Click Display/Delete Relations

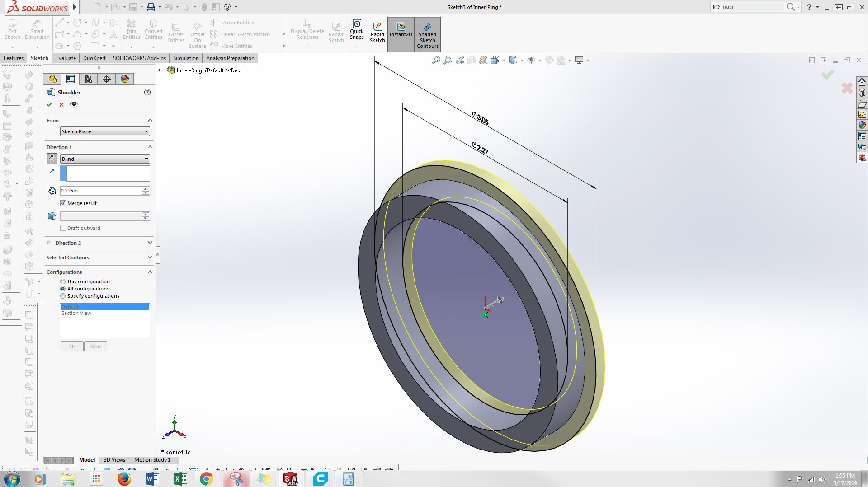tap(307, 29)
